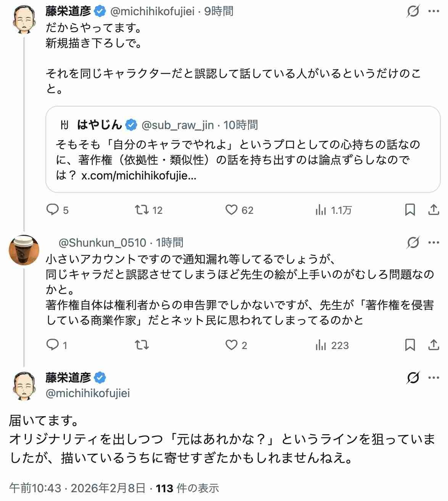Click reply icon on first tweet
The width and height of the screenshot is (448, 501).
click(x=52, y=210)
